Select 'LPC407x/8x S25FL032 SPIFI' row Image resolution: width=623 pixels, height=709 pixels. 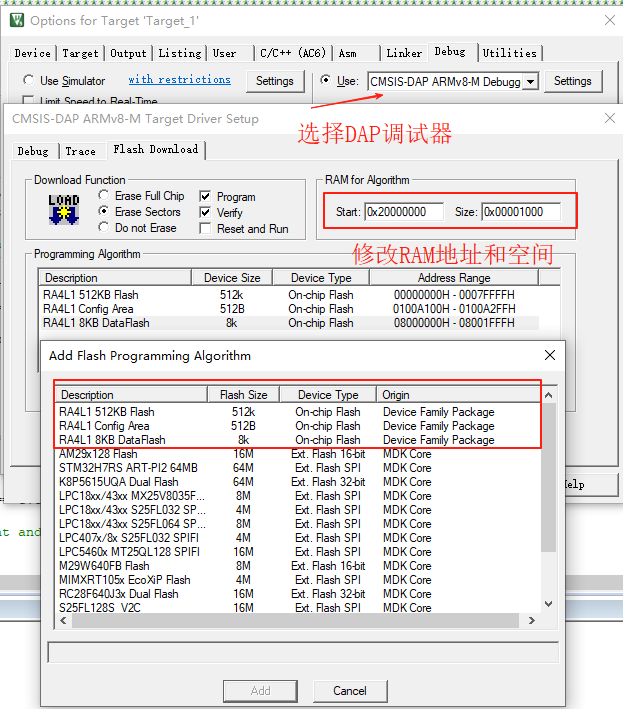click(x=297, y=538)
